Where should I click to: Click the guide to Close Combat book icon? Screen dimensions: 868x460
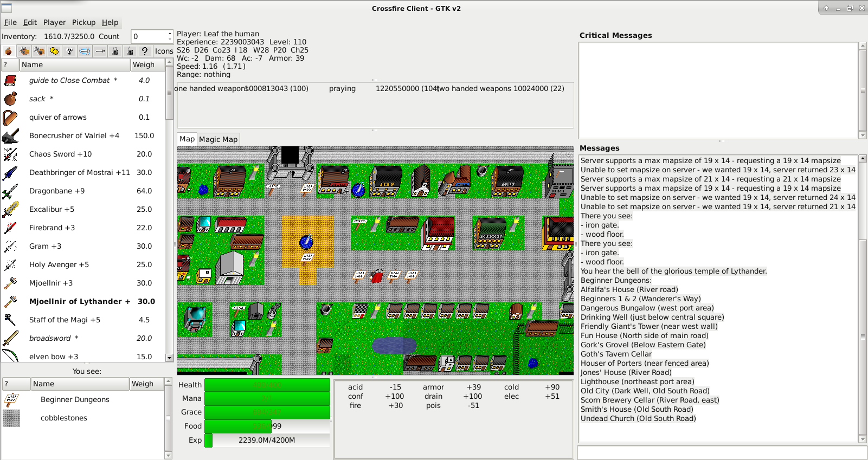[x=10, y=80]
